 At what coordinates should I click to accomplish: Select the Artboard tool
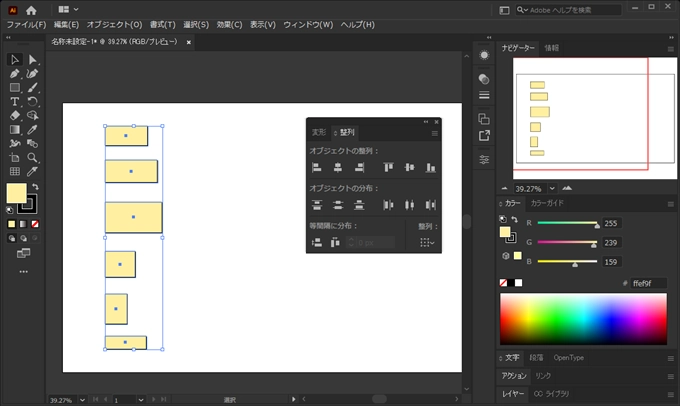15,157
